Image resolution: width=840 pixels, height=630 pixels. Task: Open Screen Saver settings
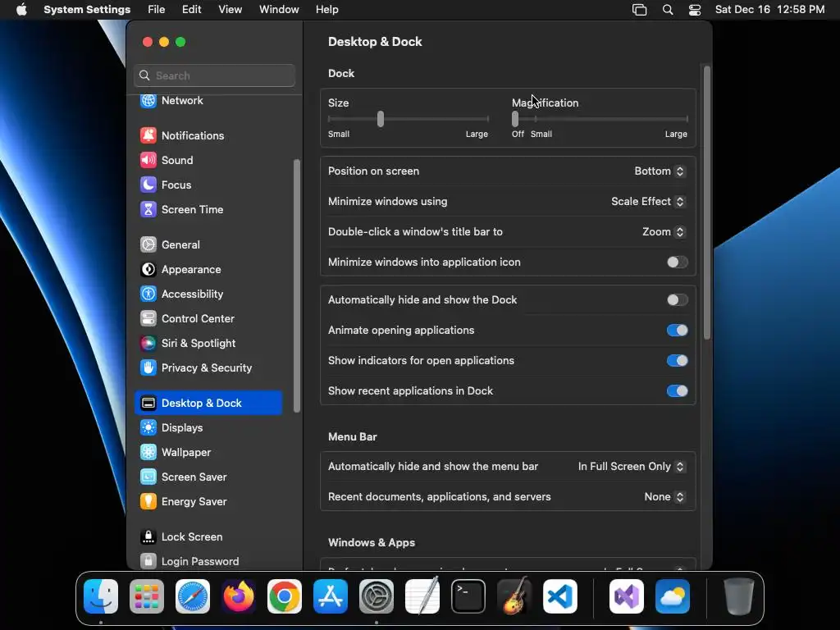(x=208, y=477)
